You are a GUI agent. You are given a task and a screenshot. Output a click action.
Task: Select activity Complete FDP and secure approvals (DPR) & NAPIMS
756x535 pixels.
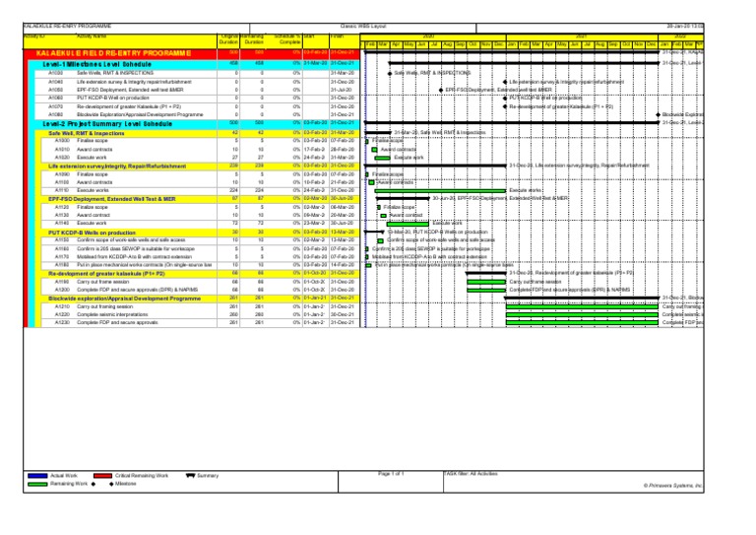pyautogui.click(x=201, y=290)
